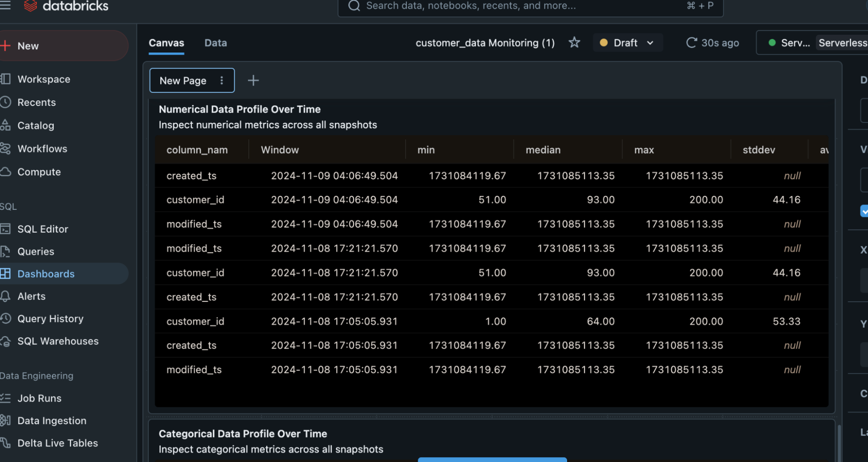The height and width of the screenshot is (462, 868).
Task: Click the vertical scrollbar near canvas edge
Action: point(839,443)
